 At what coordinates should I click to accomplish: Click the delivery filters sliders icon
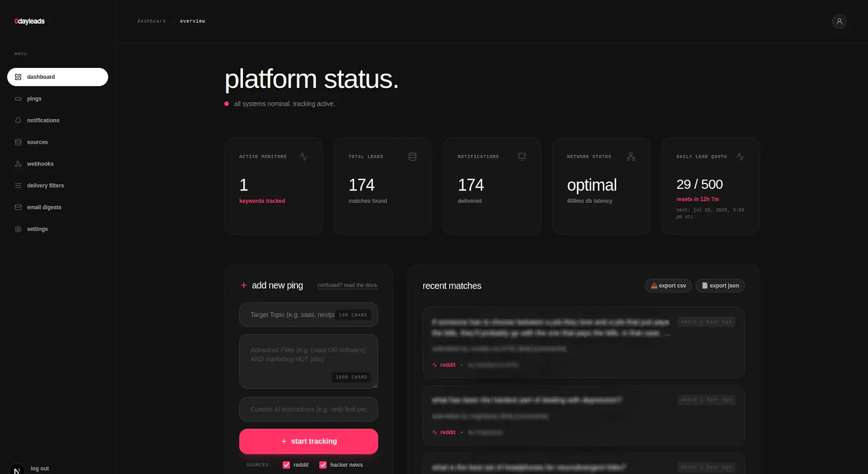pos(18,186)
